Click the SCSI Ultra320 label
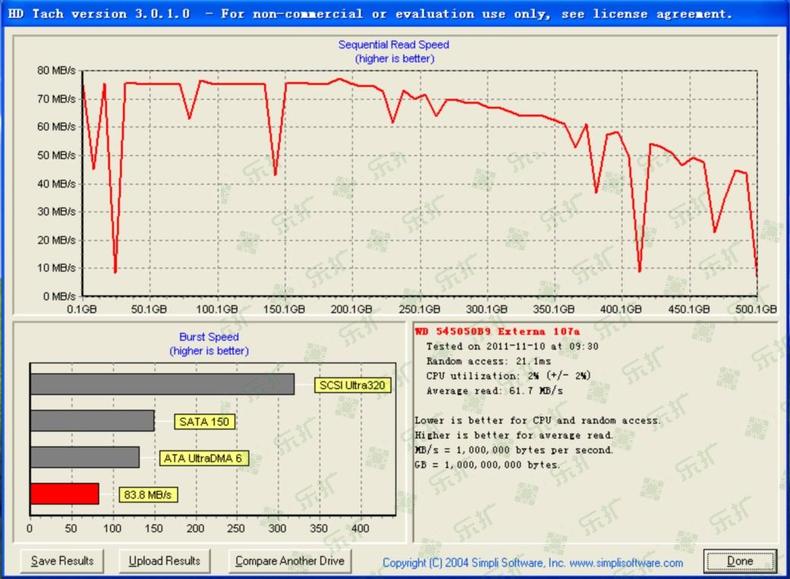This screenshot has height=579, width=790. (x=352, y=385)
